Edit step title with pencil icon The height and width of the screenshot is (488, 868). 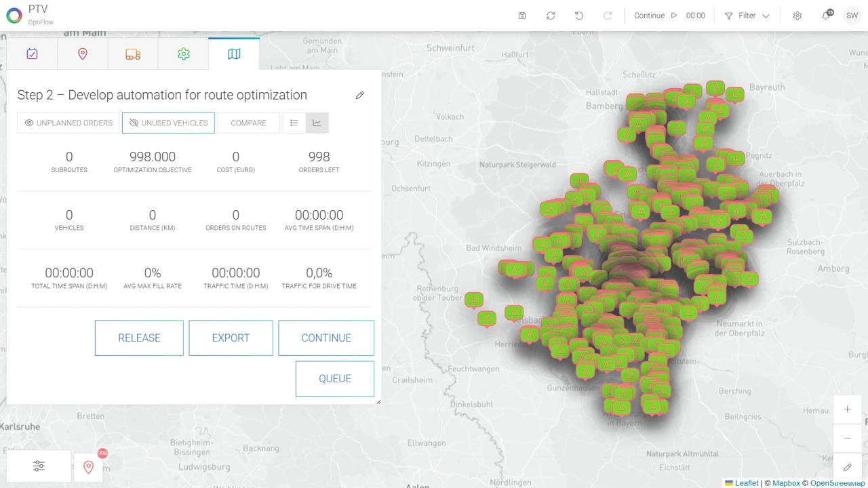(x=360, y=96)
